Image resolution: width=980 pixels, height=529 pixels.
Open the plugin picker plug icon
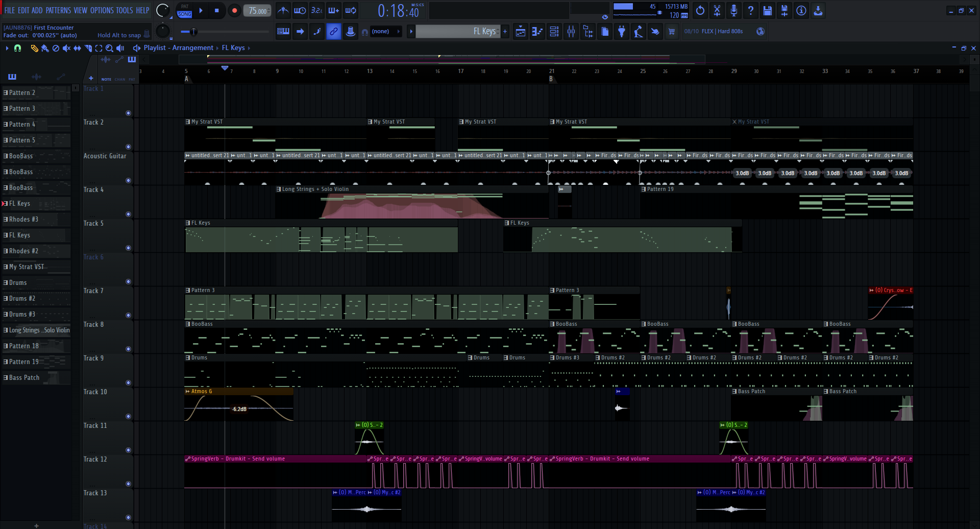click(622, 32)
